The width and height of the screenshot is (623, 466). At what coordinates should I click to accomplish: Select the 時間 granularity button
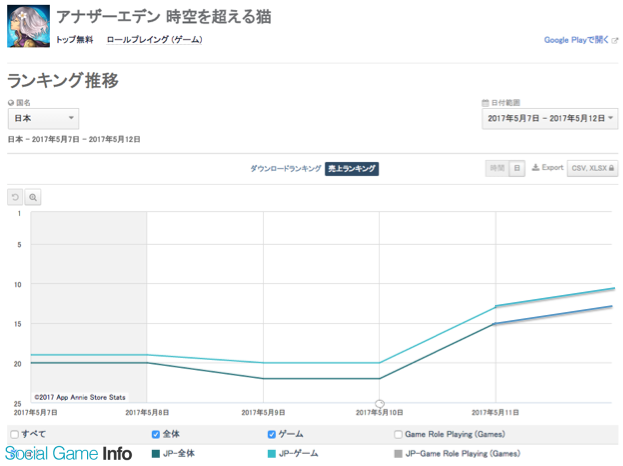tap(497, 168)
